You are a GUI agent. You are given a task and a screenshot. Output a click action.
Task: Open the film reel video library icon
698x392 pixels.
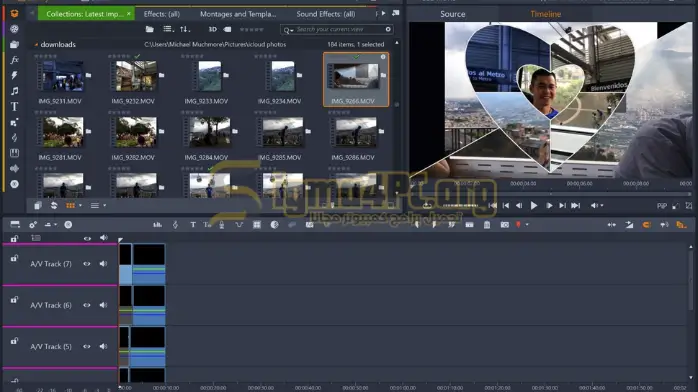tap(14, 29)
